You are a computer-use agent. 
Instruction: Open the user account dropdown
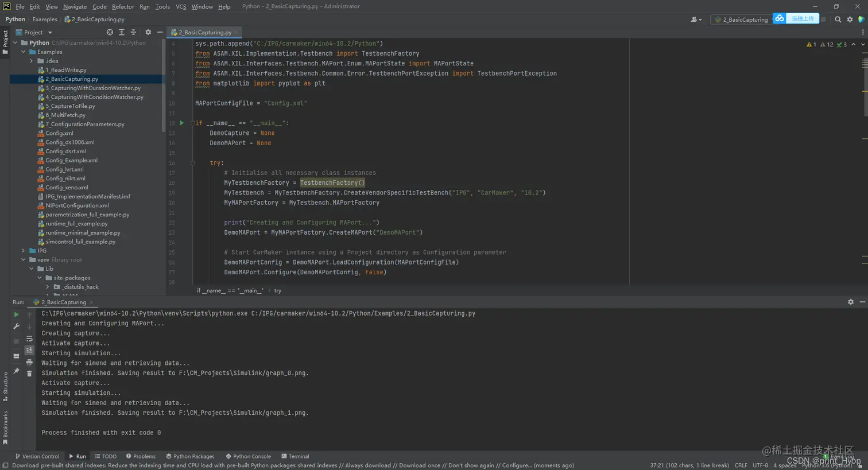coord(696,20)
